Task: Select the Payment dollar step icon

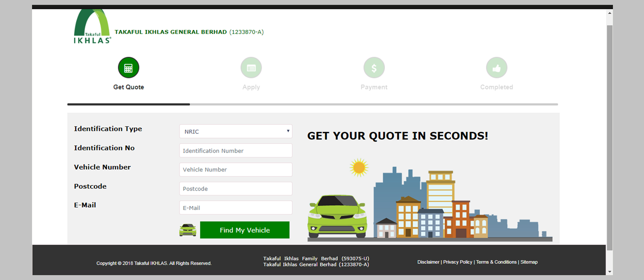Action: point(374,68)
